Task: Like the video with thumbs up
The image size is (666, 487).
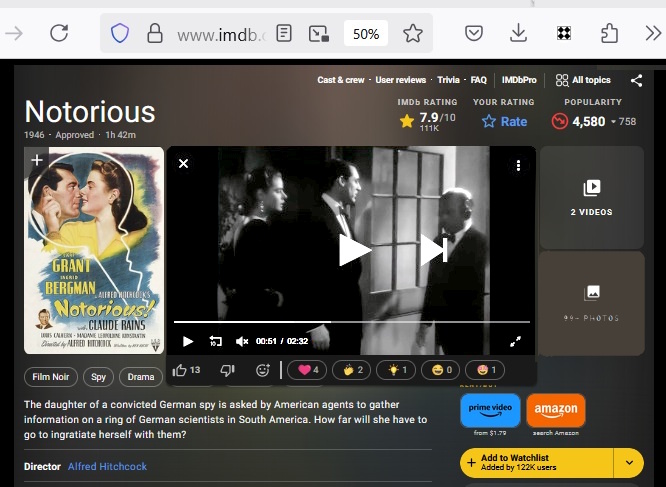Action: click(x=181, y=370)
